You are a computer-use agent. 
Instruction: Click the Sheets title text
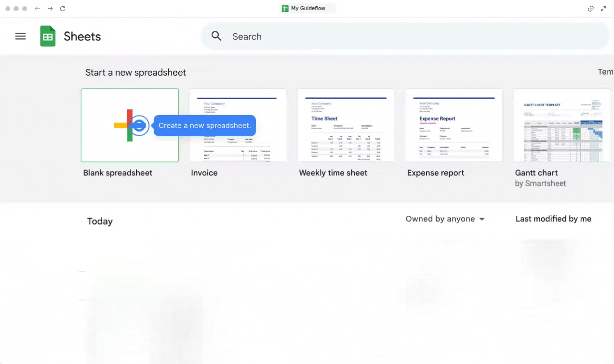[x=82, y=36]
